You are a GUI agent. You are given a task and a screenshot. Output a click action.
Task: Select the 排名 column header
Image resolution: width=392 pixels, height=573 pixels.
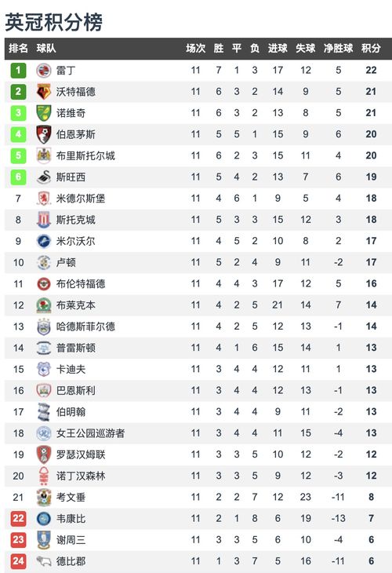18,48
